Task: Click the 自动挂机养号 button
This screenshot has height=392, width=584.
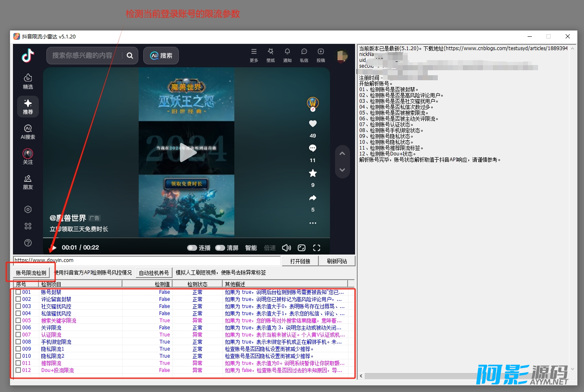Action: (154, 273)
